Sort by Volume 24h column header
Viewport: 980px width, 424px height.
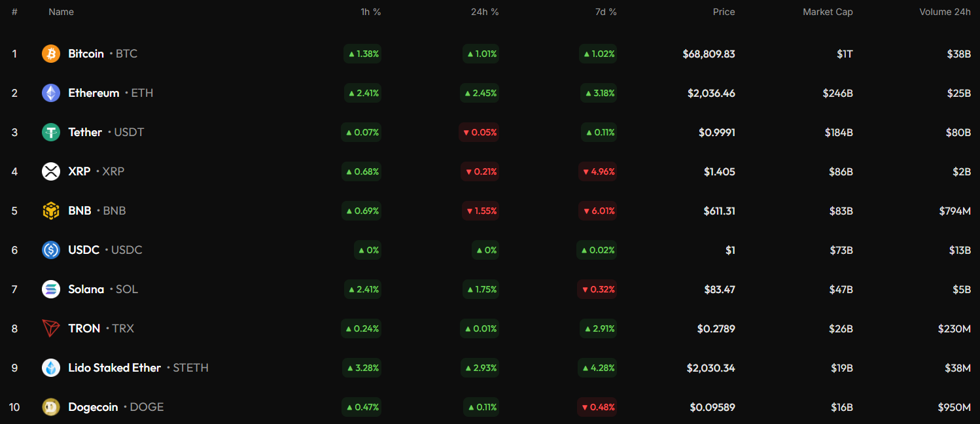pyautogui.click(x=945, y=12)
